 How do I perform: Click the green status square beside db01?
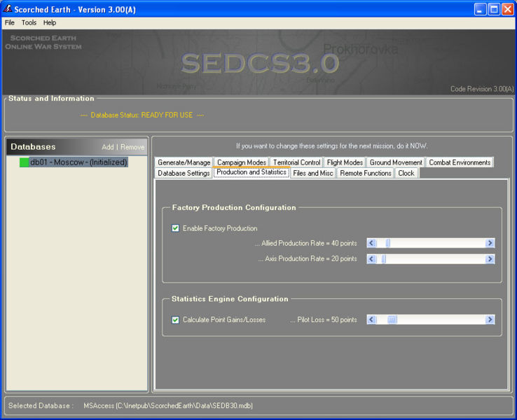pyautogui.click(x=24, y=162)
